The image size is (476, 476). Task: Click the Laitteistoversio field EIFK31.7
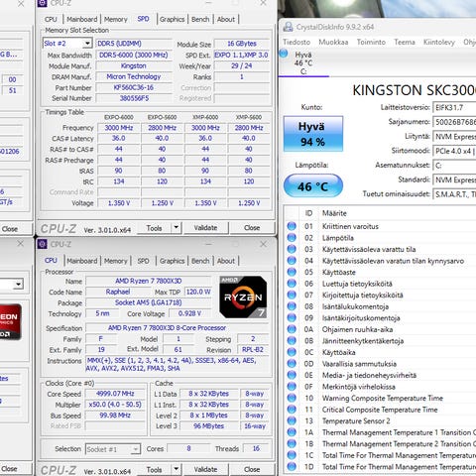pos(454,107)
